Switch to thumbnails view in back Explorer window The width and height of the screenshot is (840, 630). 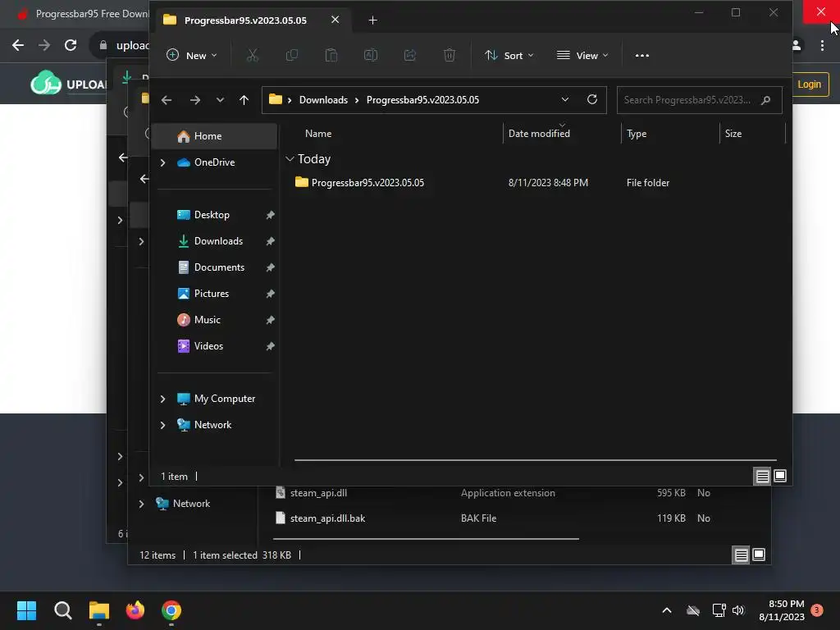[x=759, y=555]
